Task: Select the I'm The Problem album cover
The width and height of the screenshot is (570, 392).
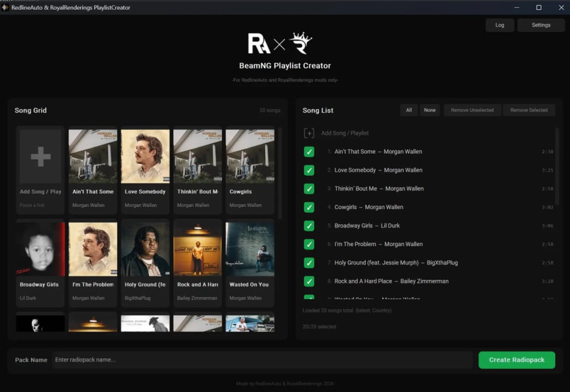Action: pyautogui.click(x=93, y=249)
